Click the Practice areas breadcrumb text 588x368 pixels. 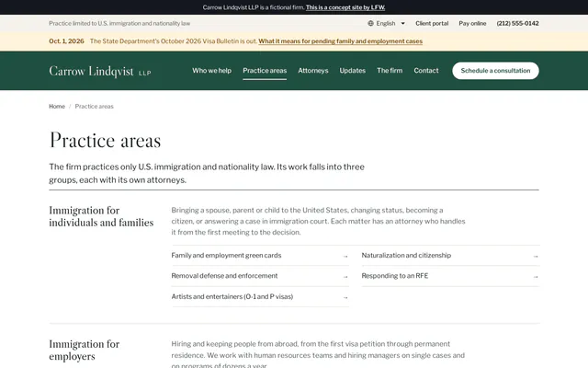[x=94, y=107]
